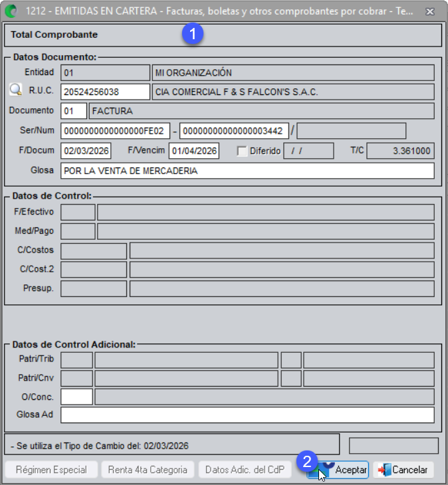
Task: Click the F/Docum date 02/03/2026
Action: tap(86, 151)
